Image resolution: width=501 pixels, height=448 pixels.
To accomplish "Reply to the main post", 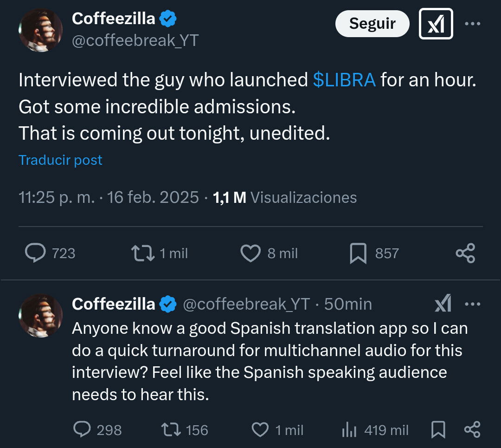I will [35, 253].
